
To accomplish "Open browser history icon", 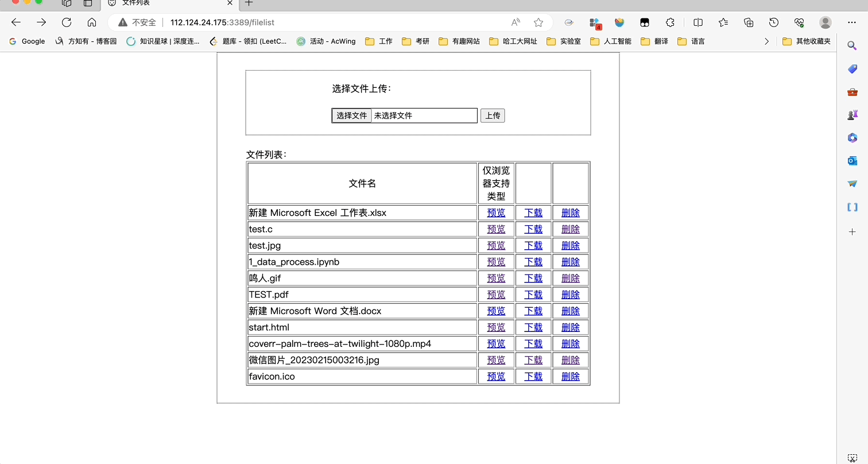I will point(774,22).
